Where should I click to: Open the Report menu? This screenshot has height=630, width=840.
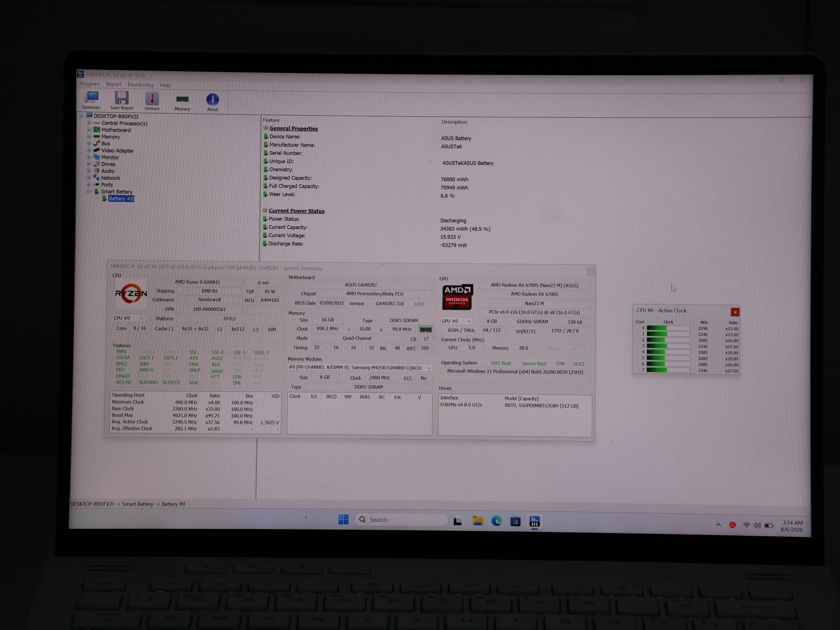(x=114, y=84)
